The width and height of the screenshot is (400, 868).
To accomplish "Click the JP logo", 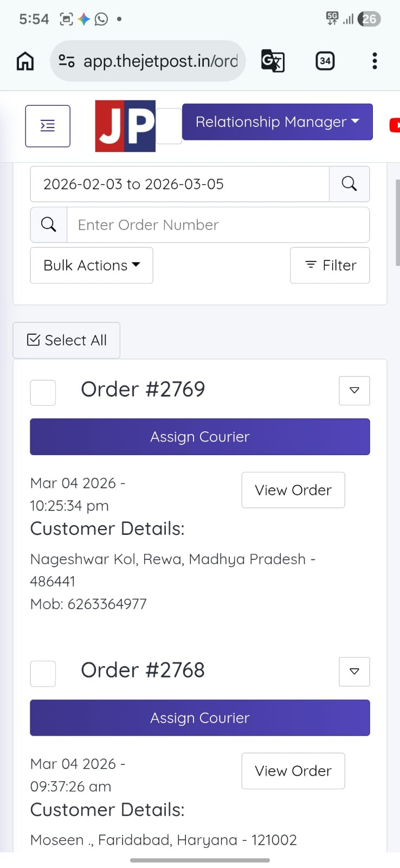I will 125,126.
